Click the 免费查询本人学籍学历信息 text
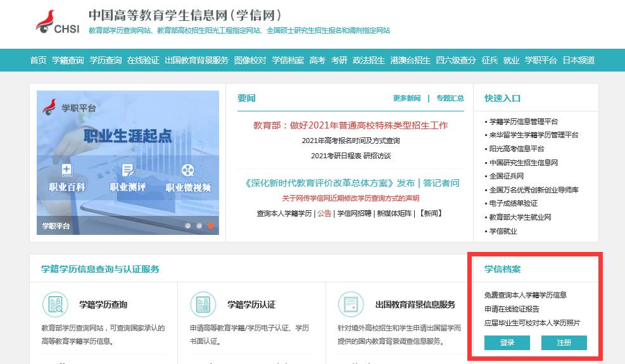This screenshot has width=625, height=364. [526, 295]
